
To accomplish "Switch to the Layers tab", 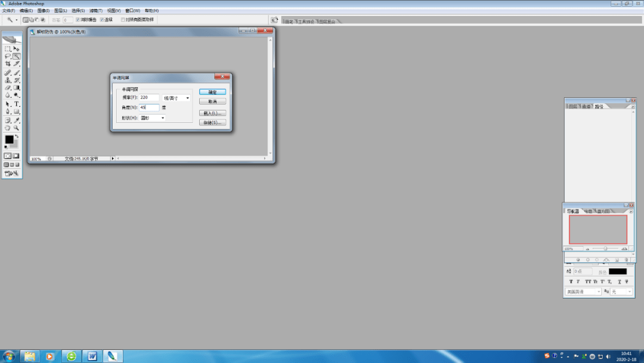I will coord(572,106).
